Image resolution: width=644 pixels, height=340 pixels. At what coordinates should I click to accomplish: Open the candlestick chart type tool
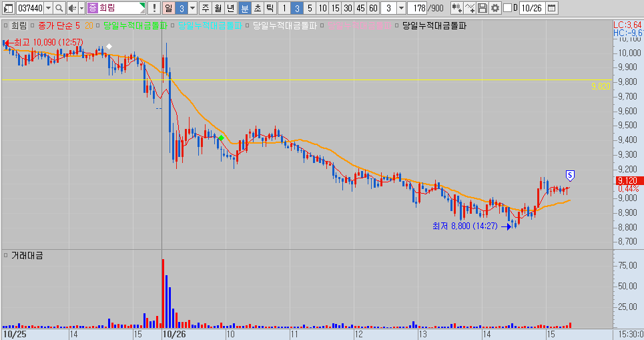[x=456, y=8]
